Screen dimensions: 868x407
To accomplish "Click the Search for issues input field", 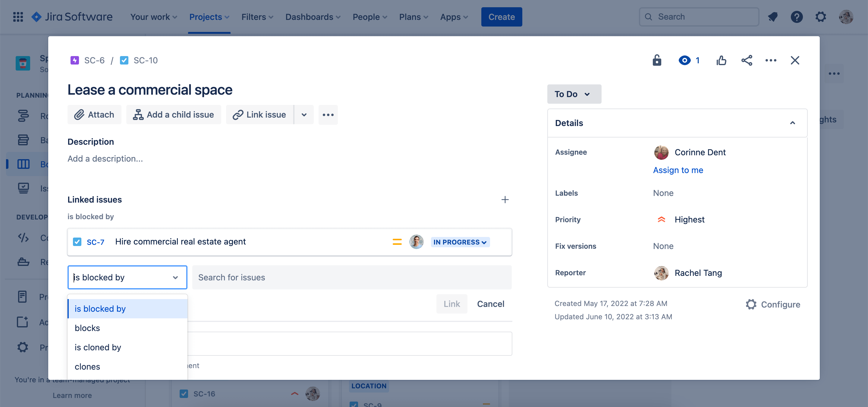I will [351, 276].
